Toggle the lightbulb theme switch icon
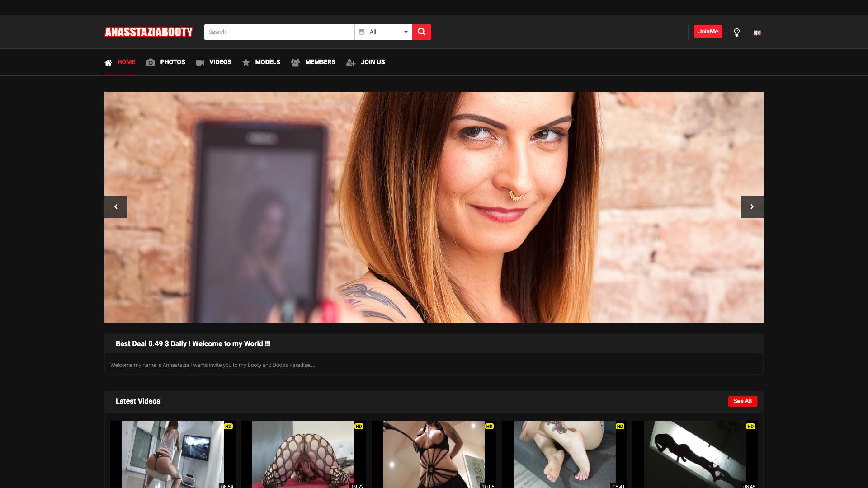Screen dimensions: 868x488 click(736, 33)
